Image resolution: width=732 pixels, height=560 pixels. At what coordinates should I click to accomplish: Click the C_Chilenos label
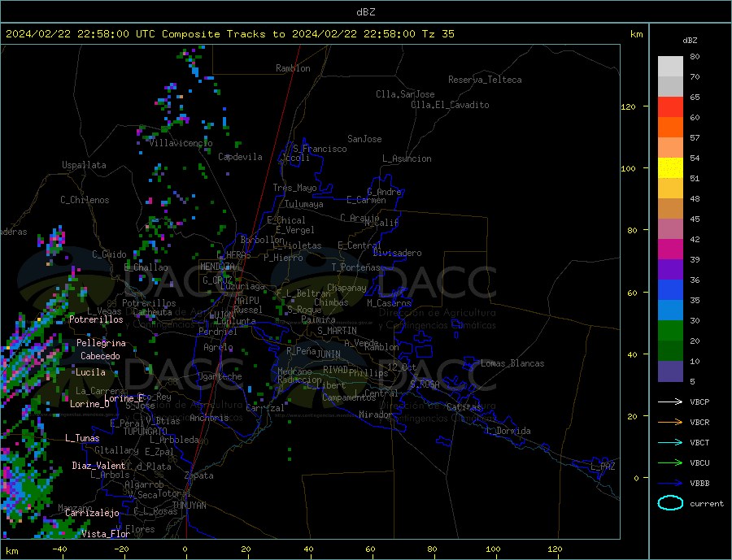[x=85, y=200]
